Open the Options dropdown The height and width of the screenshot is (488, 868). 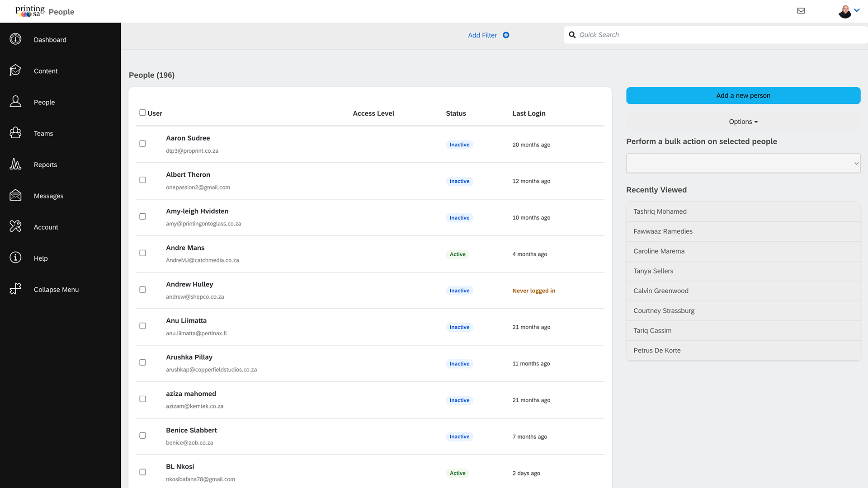[x=743, y=122]
